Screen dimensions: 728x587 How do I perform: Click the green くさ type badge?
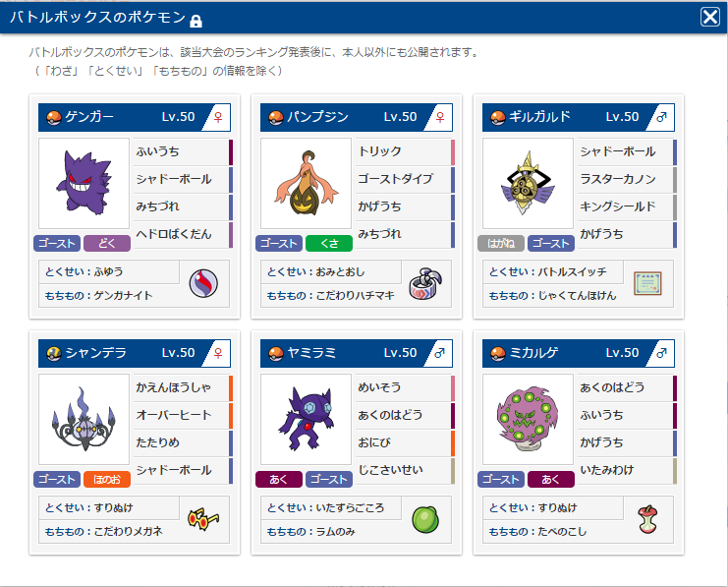(x=329, y=244)
